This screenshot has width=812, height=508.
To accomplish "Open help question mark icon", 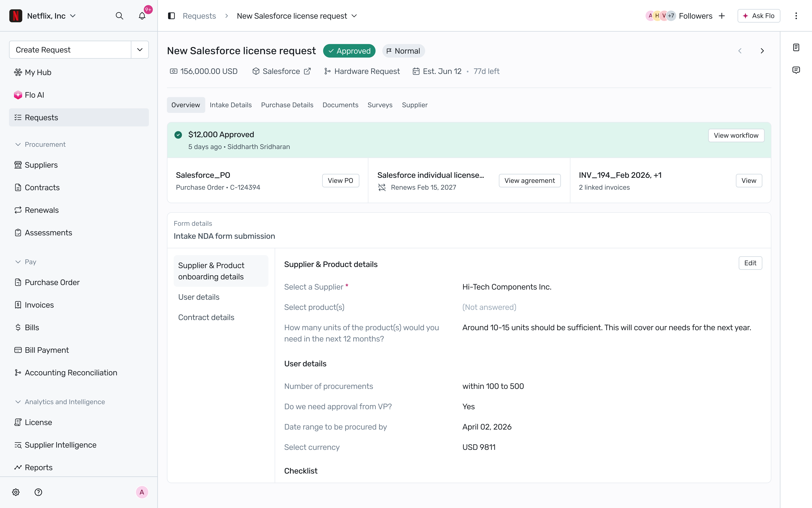I will pyautogui.click(x=38, y=492).
